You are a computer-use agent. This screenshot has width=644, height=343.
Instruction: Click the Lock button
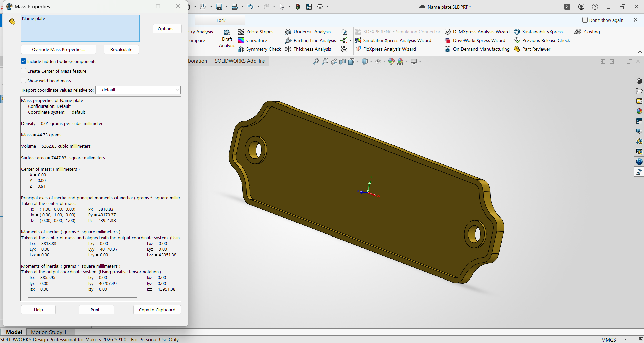220,20
